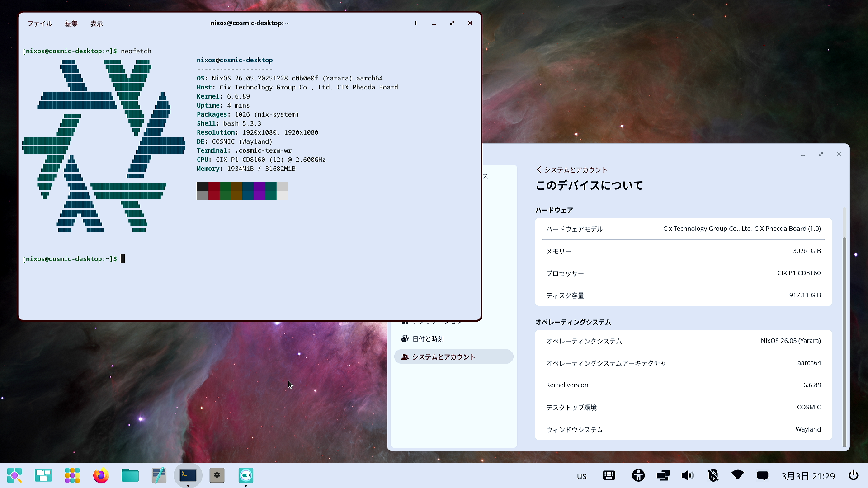Open a new terminal tab with plus button
Image resolution: width=868 pixels, height=488 pixels.
pos(416,23)
